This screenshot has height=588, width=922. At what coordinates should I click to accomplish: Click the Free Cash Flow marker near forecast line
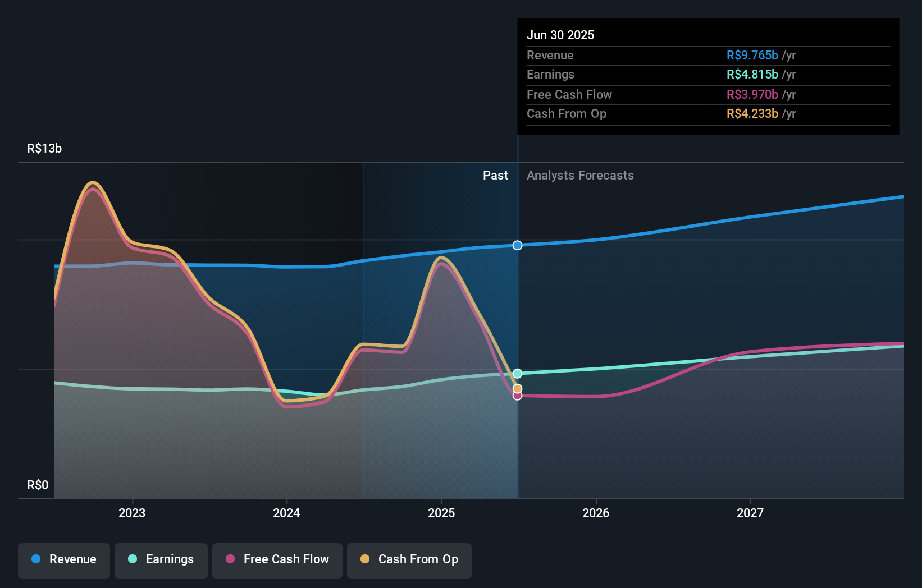(x=517, y=396)
